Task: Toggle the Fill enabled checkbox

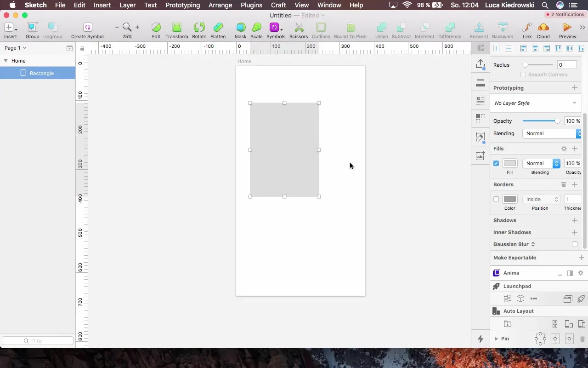Action: tap(496, 163)
